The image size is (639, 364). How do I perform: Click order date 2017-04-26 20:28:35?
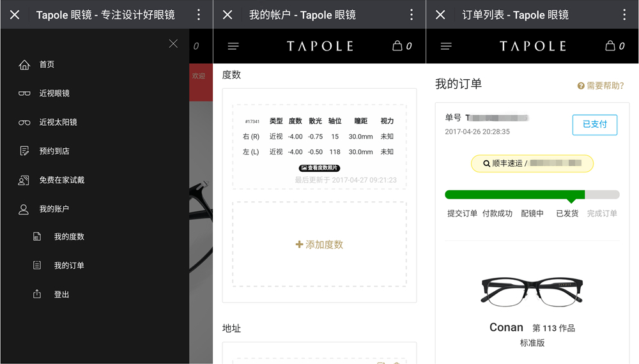pyautogui.click(x=477, y=132)
